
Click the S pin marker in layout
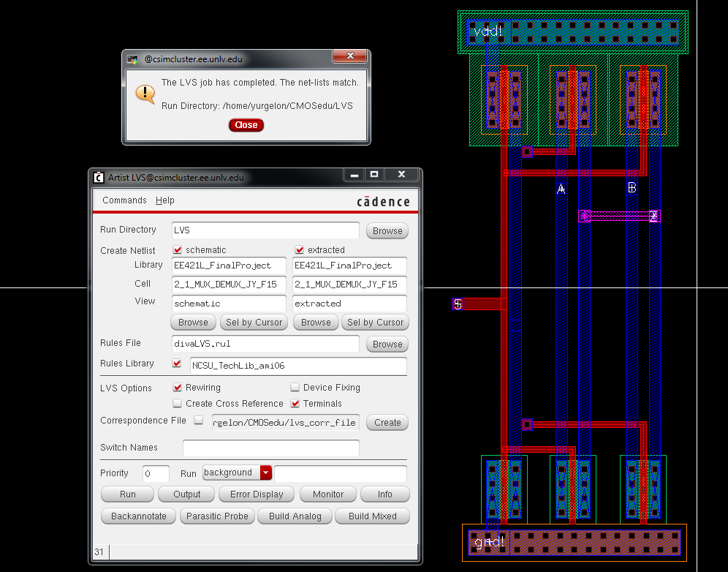458,304
